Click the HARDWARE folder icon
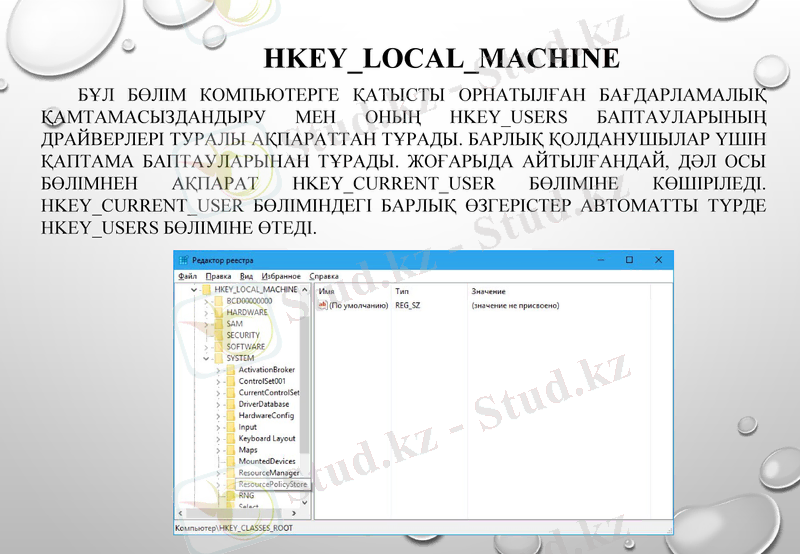Viewport: 800px width, 554px height. click(219, 312)
